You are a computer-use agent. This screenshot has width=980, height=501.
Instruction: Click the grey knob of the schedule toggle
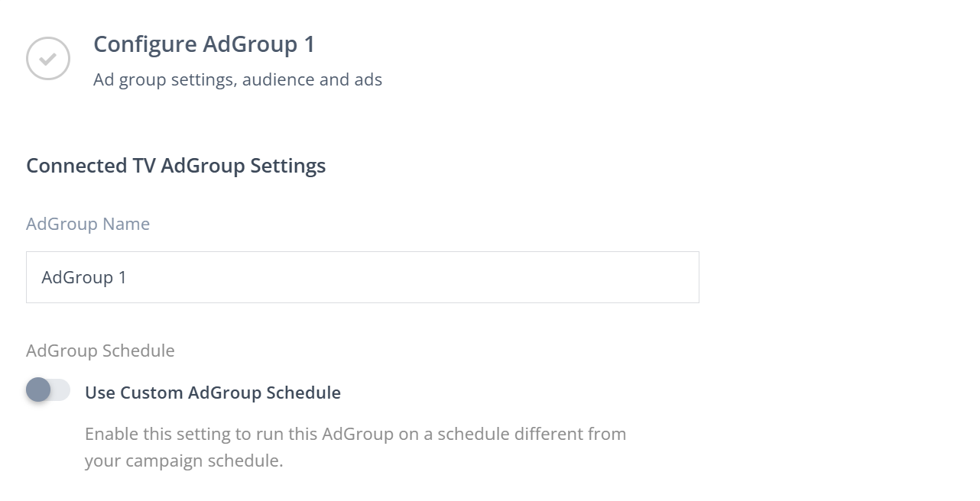[x=38, y=390]
